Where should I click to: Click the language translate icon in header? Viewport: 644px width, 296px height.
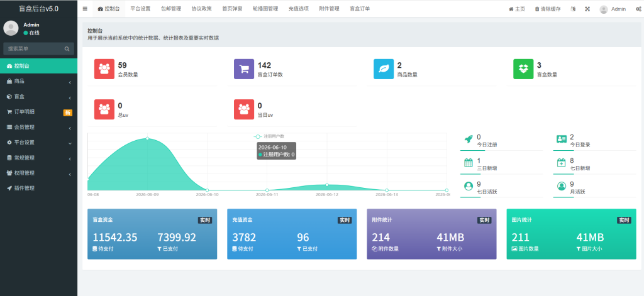tap(574, 9)
